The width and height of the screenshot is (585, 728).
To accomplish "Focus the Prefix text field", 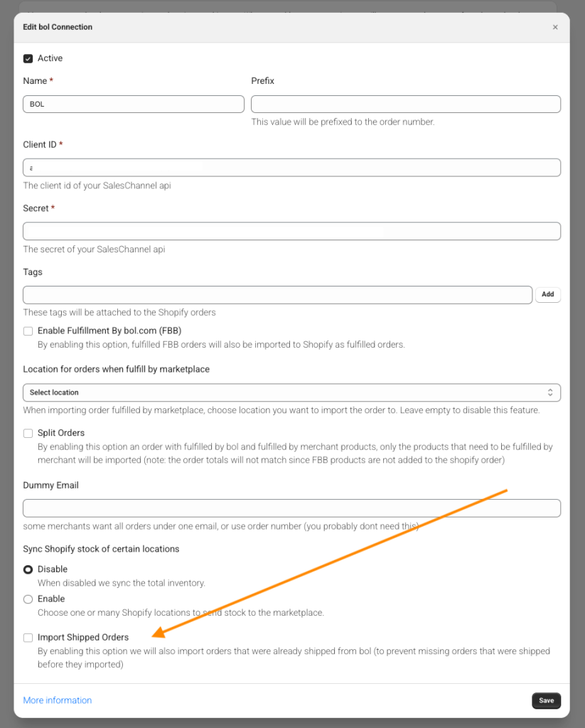I will click(x=405, y=104).
